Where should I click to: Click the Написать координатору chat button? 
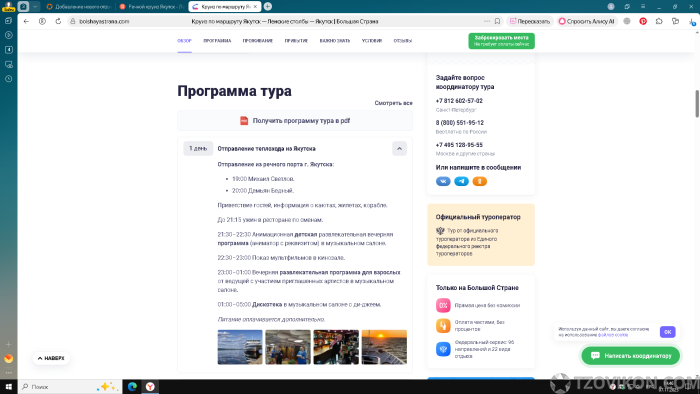[631, 356]
